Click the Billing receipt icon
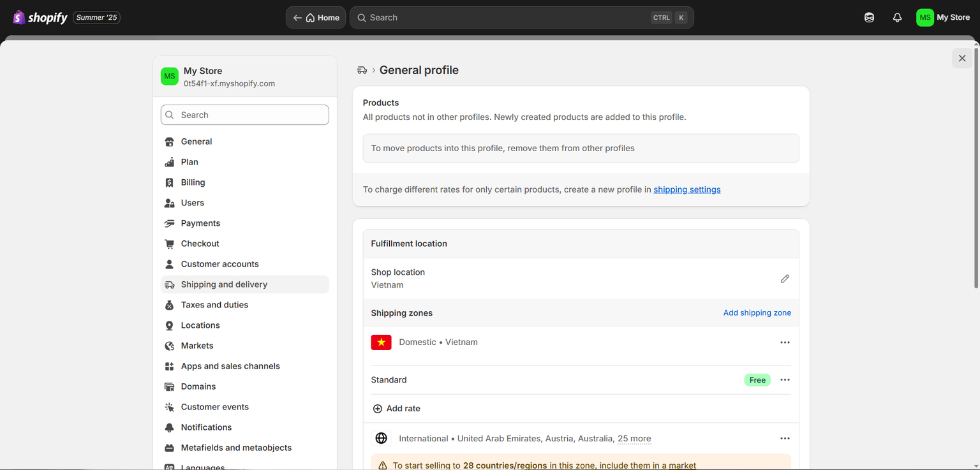The image size is (980, 470). 169,182
